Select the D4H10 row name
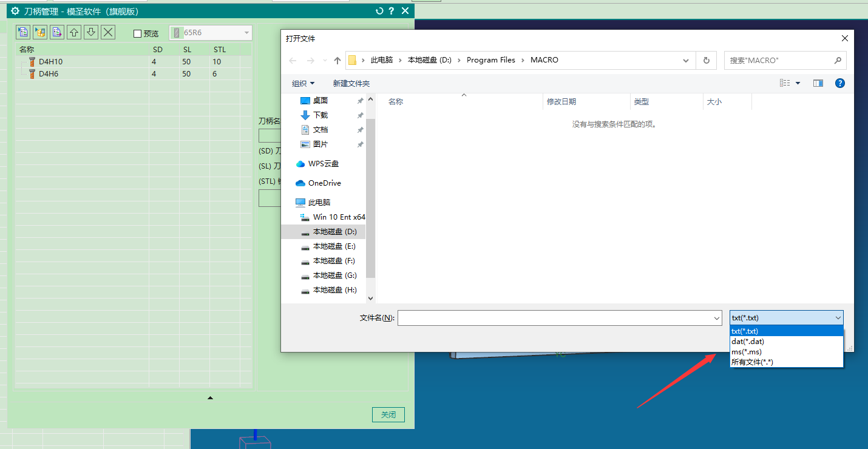The height and width of the screenshot is (449, 868). pos(50,62)
